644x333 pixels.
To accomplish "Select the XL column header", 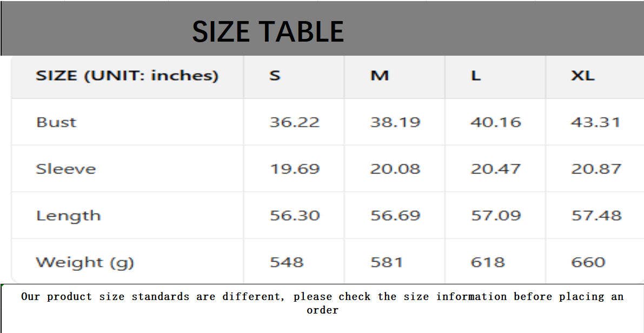I will click(x=582, y=76).
